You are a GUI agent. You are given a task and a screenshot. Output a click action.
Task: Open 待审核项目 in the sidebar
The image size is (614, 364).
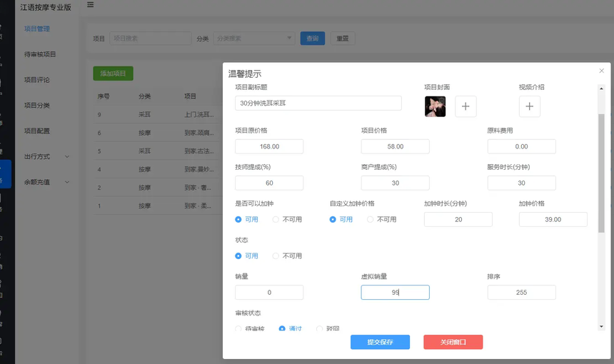pyautogui.click(x=40, y=54)
